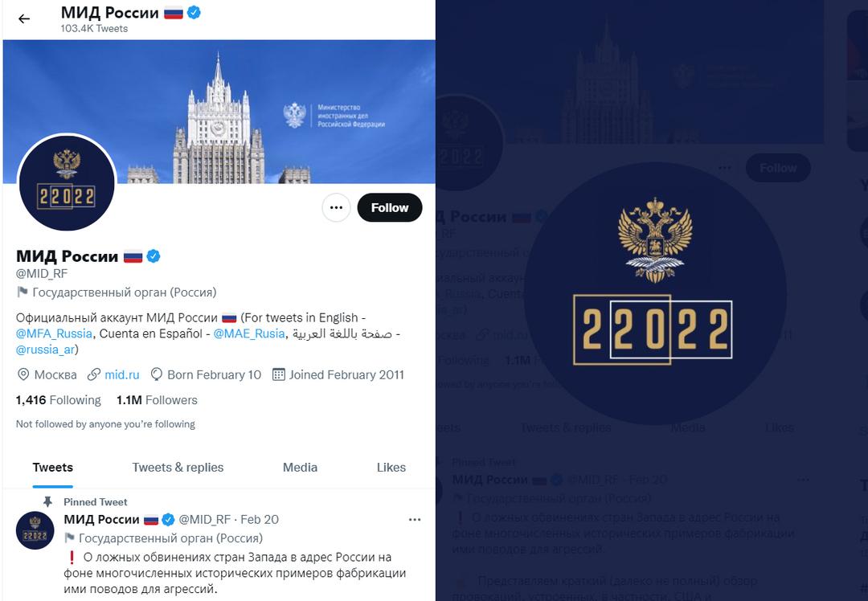Viewport: 868px width, 601px height.
Task: Visit the @russia_ar Arabic account link
Action: [47, 350]
